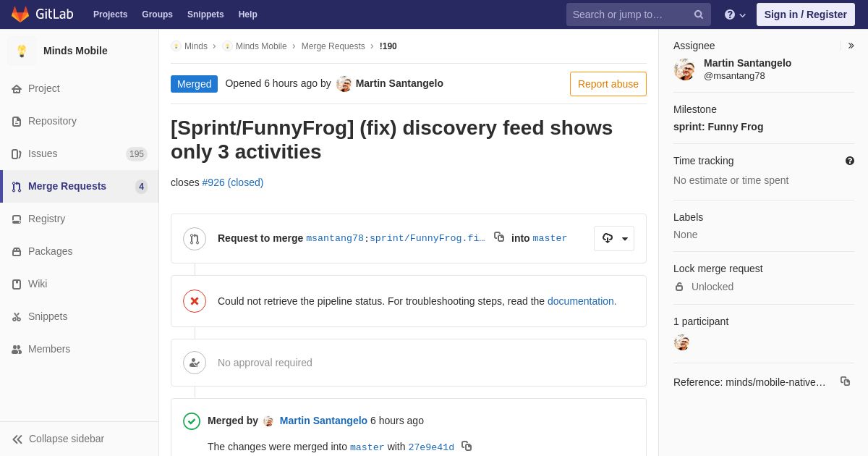
Task: Open Projects menu in top bar
Action: pos(110,14)
